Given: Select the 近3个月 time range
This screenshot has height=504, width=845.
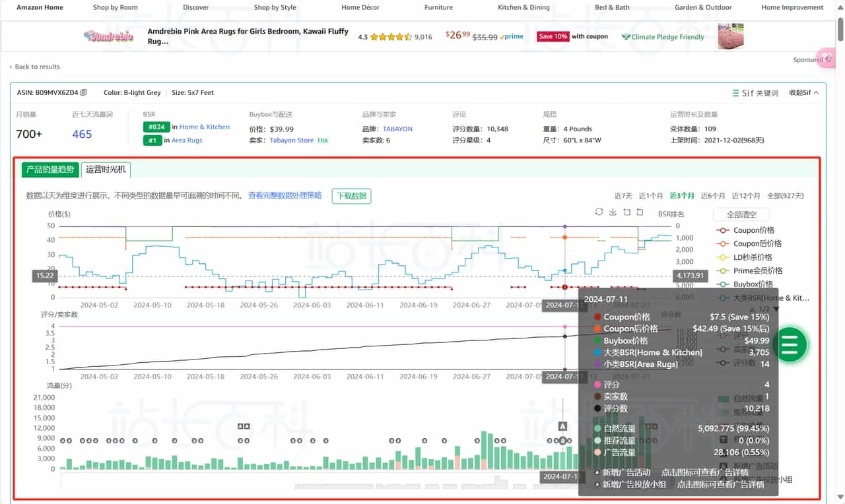Looking at the screenshot, I should coord(682,196).
